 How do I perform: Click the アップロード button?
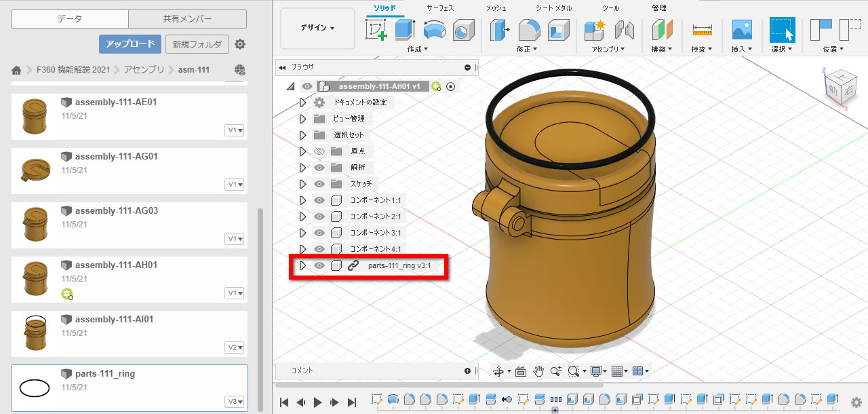130,44
